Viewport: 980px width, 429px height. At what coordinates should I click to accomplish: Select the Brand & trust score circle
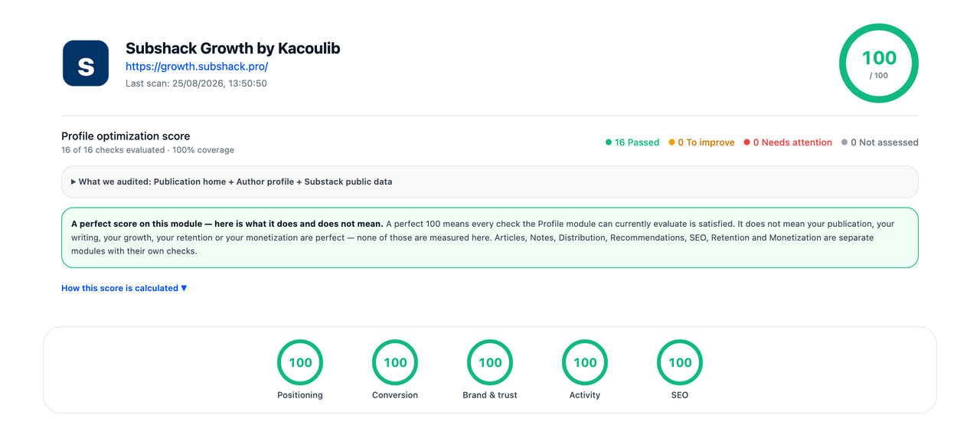point(490,362)
